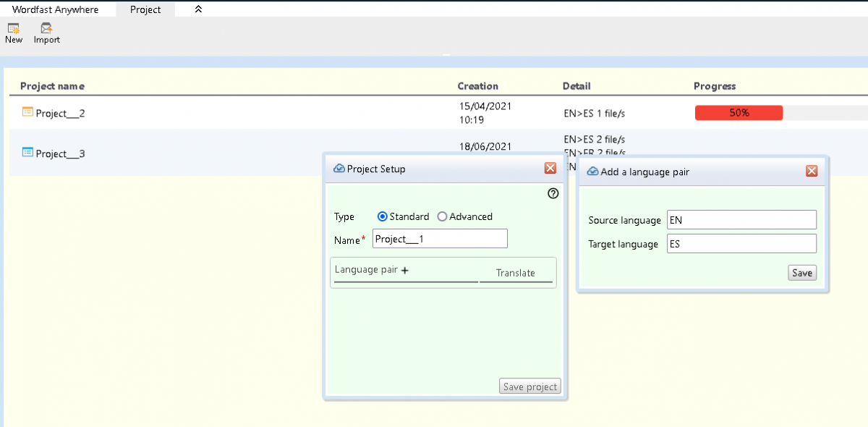868x427 pixels.
Task: Collapse the ribbon with double chevron
Action: click(199, 9)
